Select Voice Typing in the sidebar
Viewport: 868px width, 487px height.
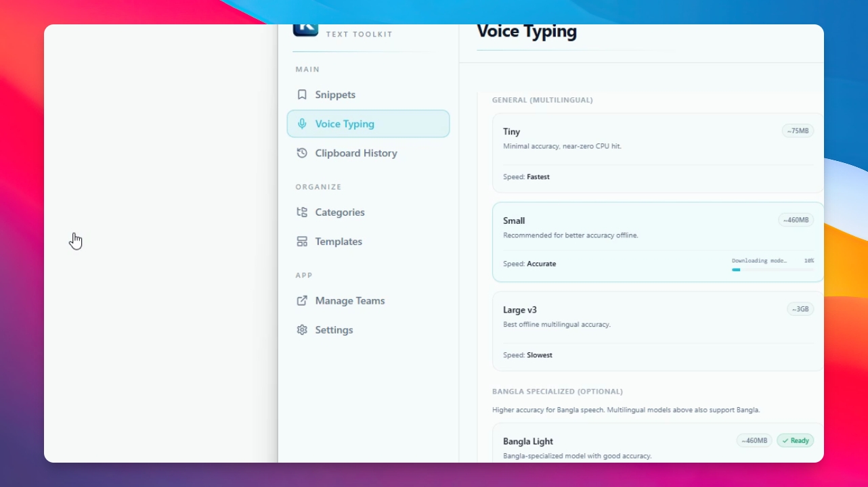[368, 124]
